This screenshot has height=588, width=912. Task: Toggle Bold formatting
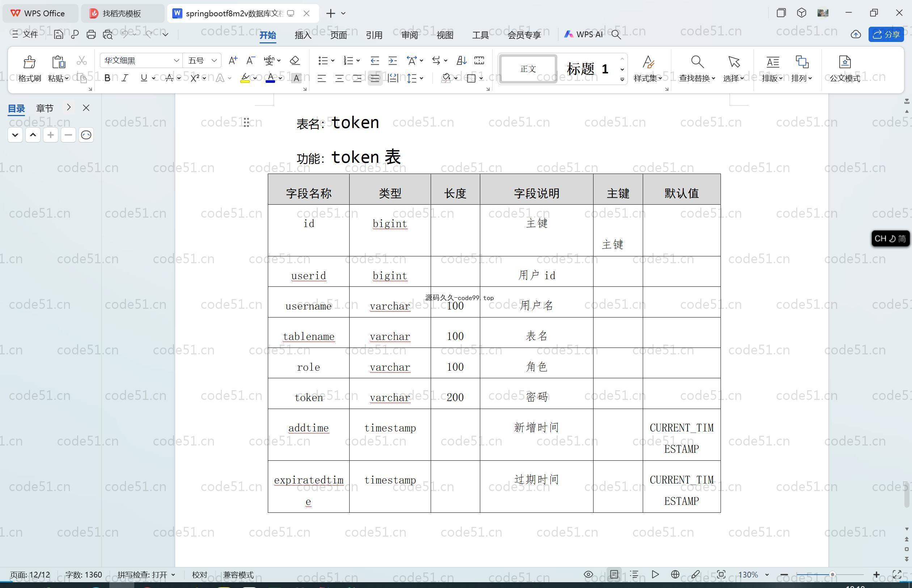[x=107, y=78]
